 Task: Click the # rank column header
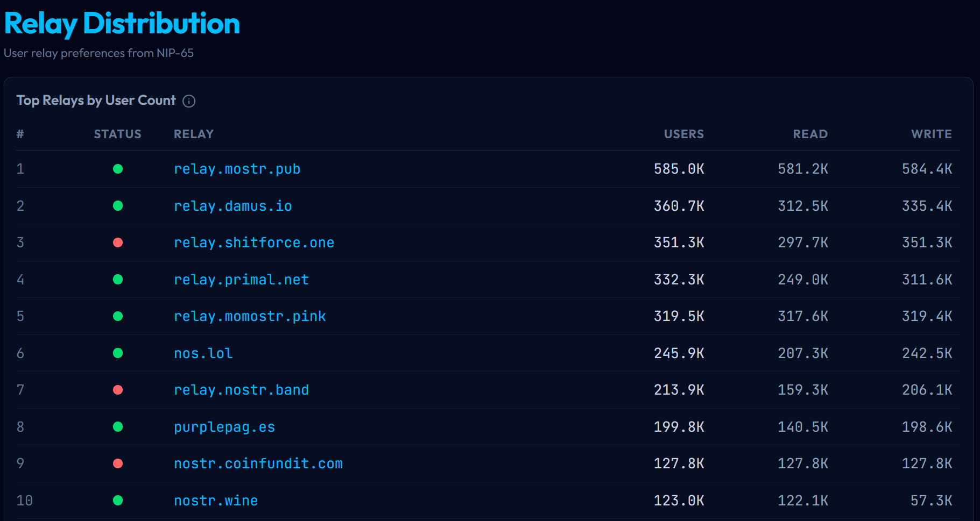coord(20,134)
